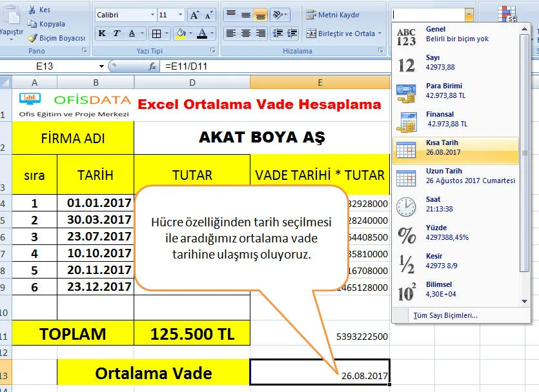Click the Kopyala (copy) icon
This screenshot has height=392, width=539.
pos(32,24)
